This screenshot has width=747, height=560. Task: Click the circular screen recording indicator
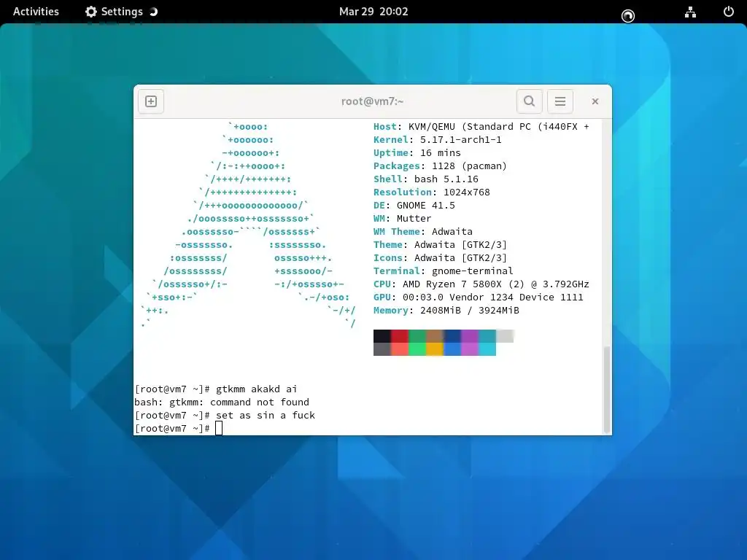click(628, 16)
